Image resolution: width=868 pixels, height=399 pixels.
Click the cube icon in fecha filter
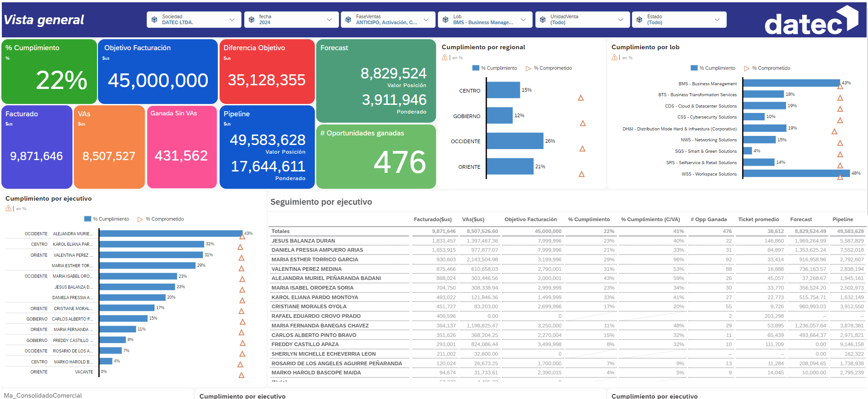pos(252,20)
